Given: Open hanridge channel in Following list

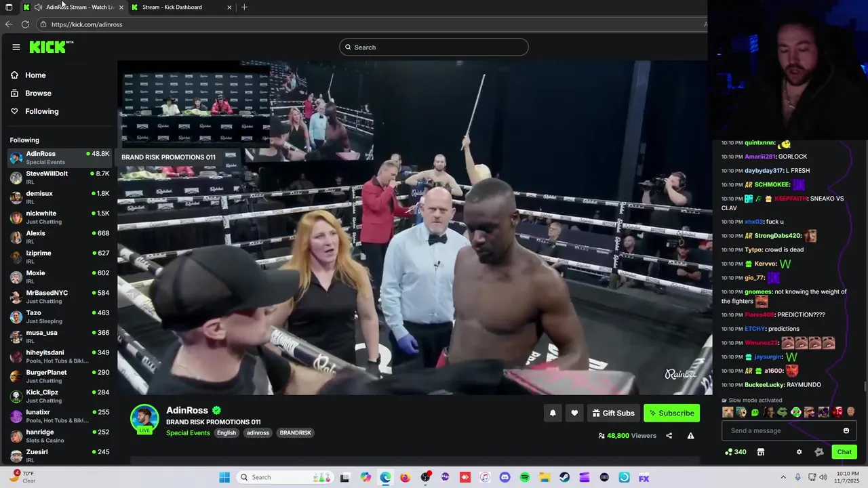Looking at the screenshot, I should (59, 436).
